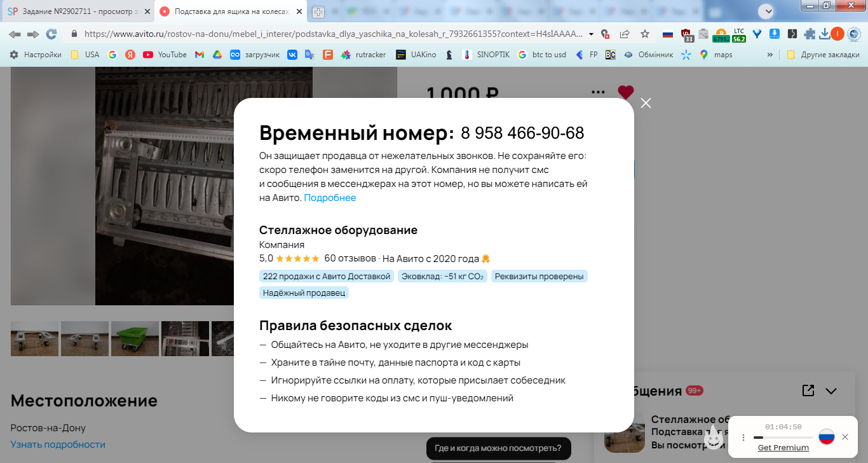868x463 pixels.
Task: Open a new browser tab
Action: (x=318, y=11)
